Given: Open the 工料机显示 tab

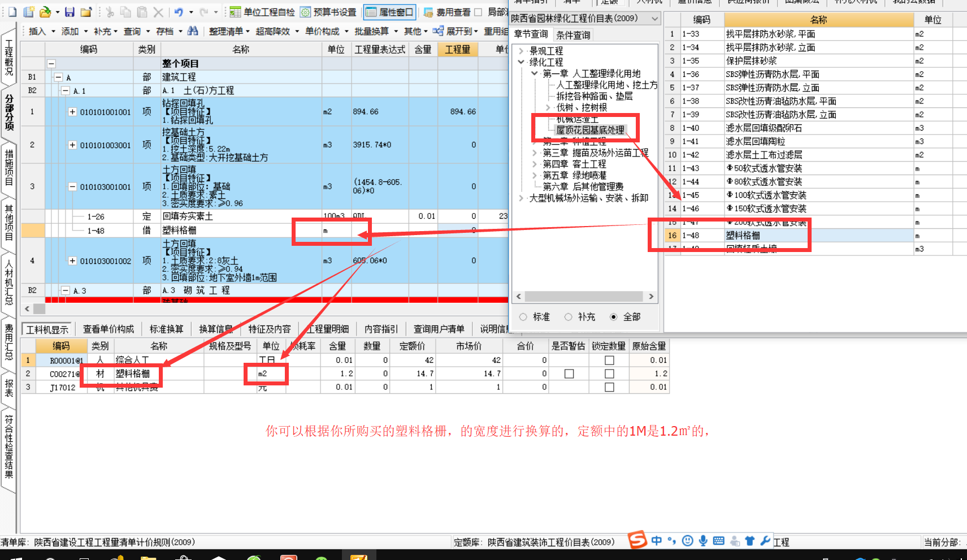Looking at the screenshot, I should 47,329.
